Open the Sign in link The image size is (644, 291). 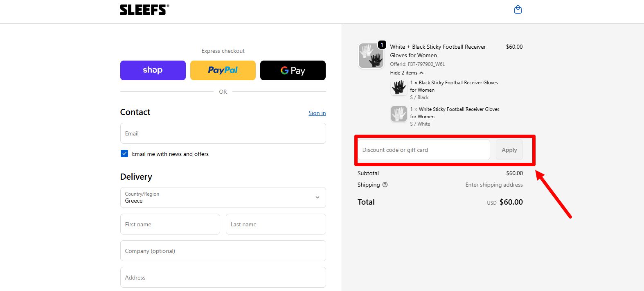(317, 113)
